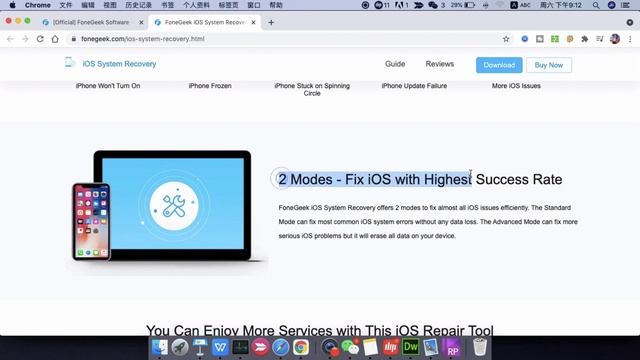640x360 pixels.
Task: Click the iOS System Recovery logo
Action: click(111, 64)
